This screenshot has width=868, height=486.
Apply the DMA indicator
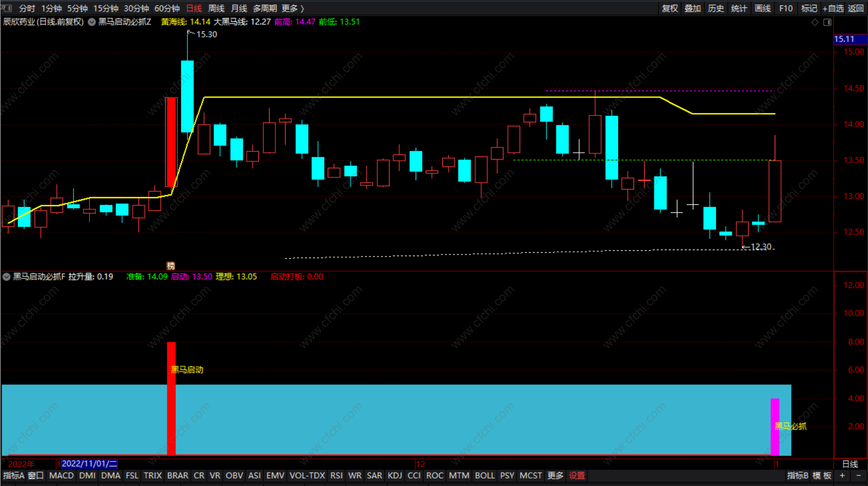(111, 476)
